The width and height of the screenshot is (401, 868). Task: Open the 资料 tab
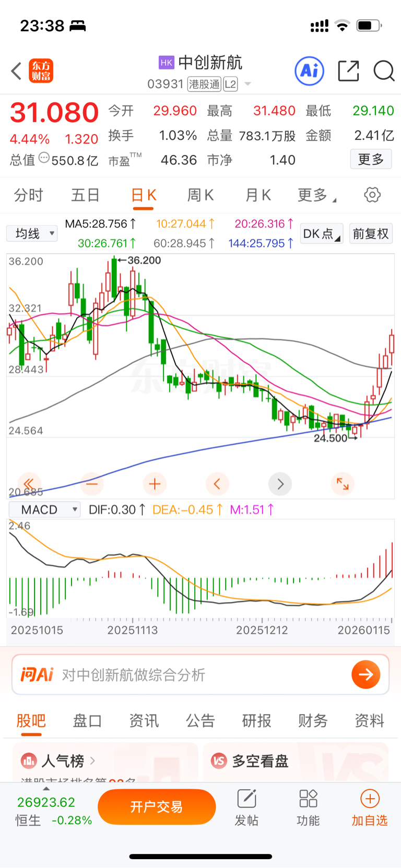(369, 721)
